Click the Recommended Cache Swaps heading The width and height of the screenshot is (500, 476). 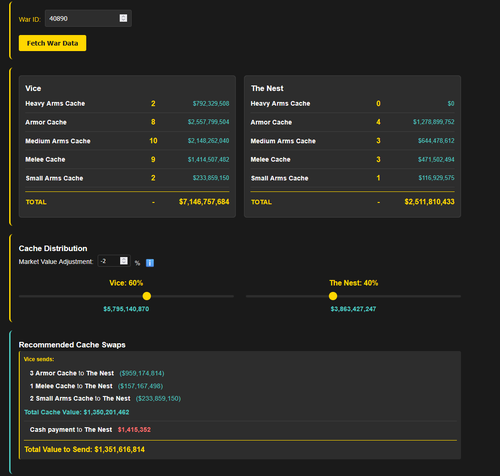tap(72, 345)
